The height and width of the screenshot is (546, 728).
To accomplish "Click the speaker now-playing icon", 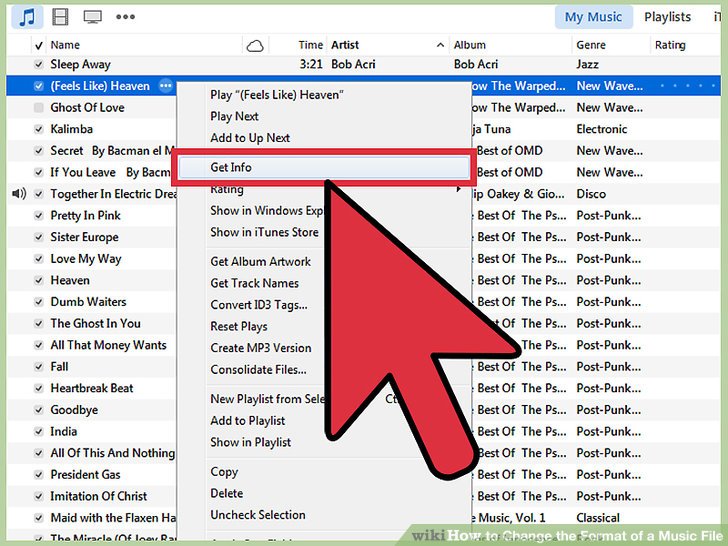I will click(x=19, y=194).
